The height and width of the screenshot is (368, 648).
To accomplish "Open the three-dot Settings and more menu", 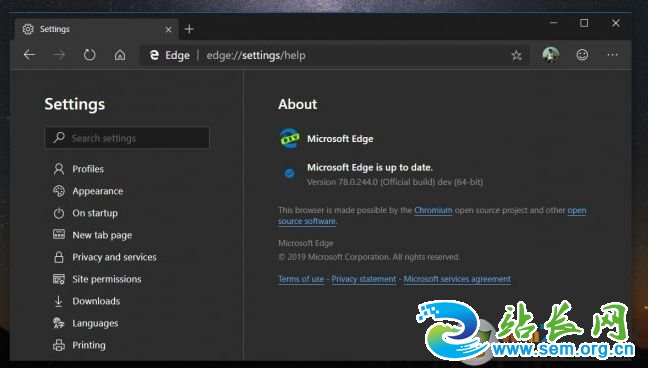I will [x=612, y=55].
